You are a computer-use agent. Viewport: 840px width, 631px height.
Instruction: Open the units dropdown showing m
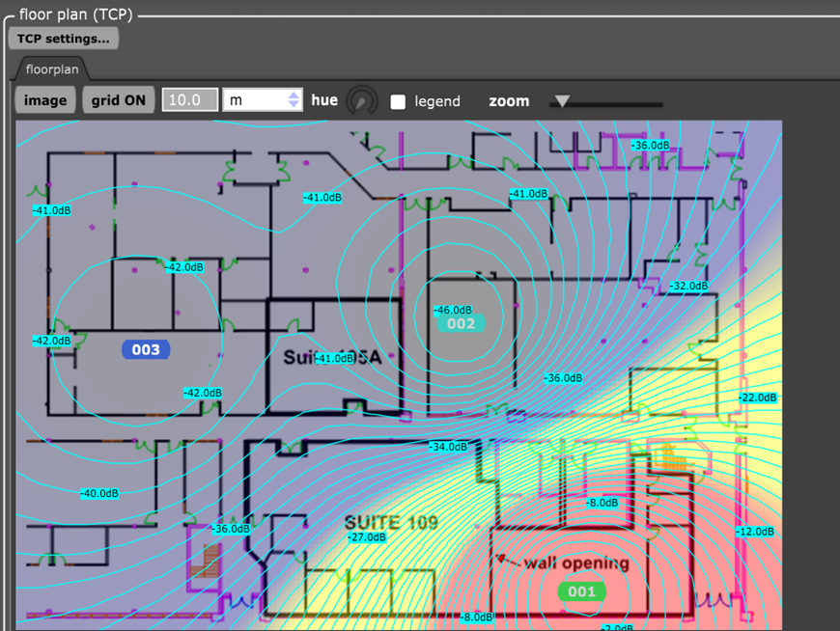pyautogui.click(x=263, y=100)
